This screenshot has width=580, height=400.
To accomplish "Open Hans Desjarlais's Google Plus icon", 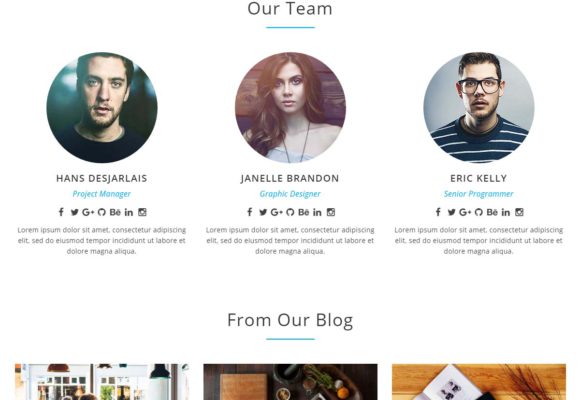I will coord(88,212).
